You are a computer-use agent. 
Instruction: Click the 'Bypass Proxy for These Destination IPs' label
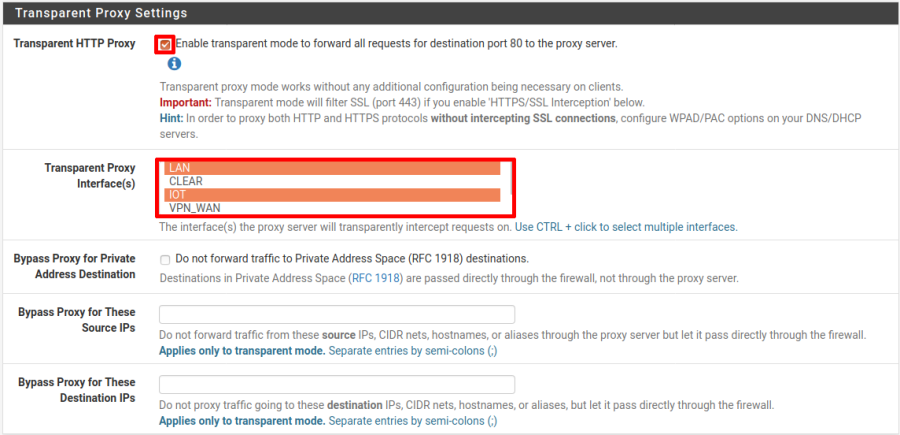coord(77,389)
